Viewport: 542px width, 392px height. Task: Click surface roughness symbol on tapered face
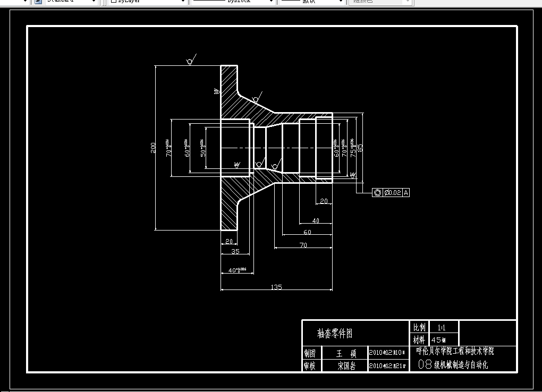tap(257, 97)
